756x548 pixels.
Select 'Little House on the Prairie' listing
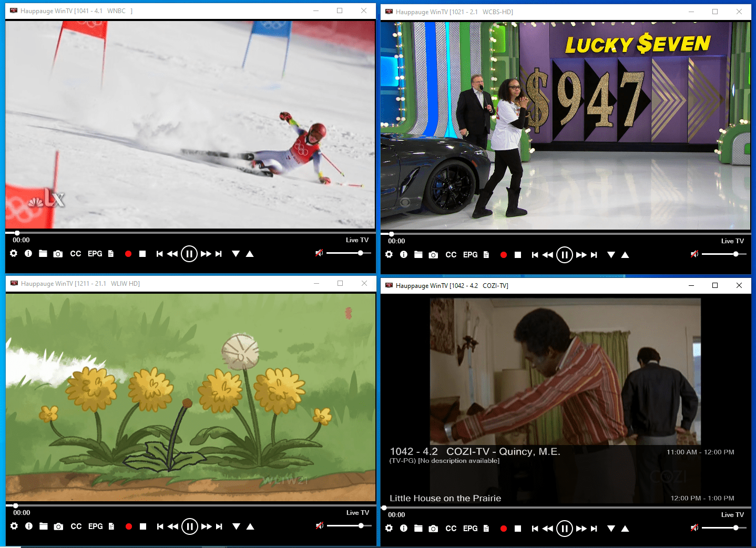point(445,498)
